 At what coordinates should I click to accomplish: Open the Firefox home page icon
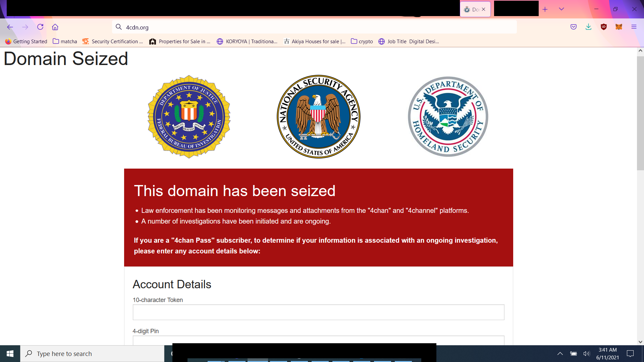(x=55, y=27)
